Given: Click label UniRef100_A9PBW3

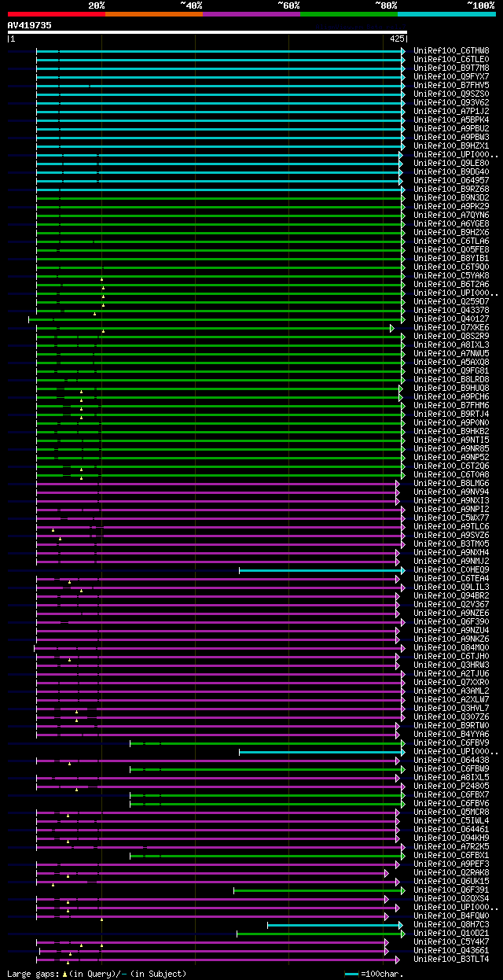Looking at the screenshot, I should click(451, 137).
